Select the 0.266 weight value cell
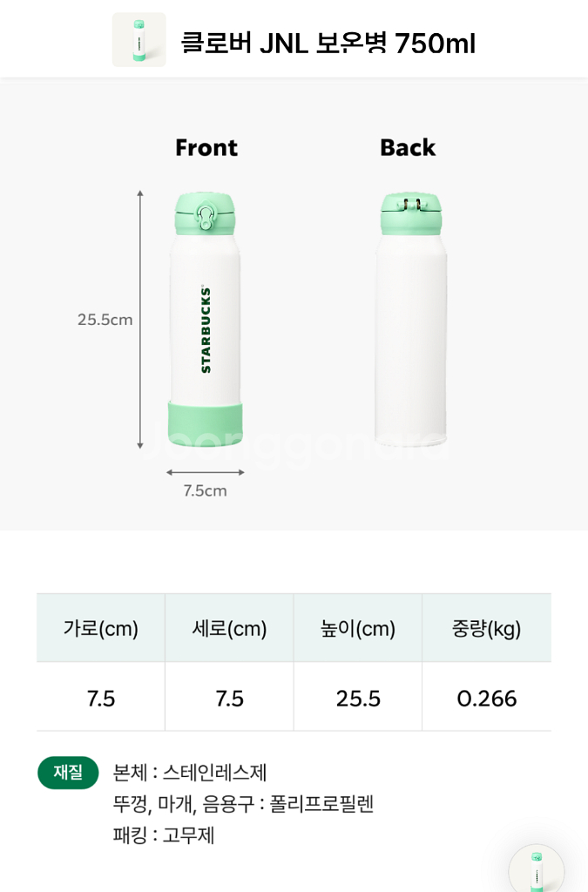 click(x=487, y=699)
